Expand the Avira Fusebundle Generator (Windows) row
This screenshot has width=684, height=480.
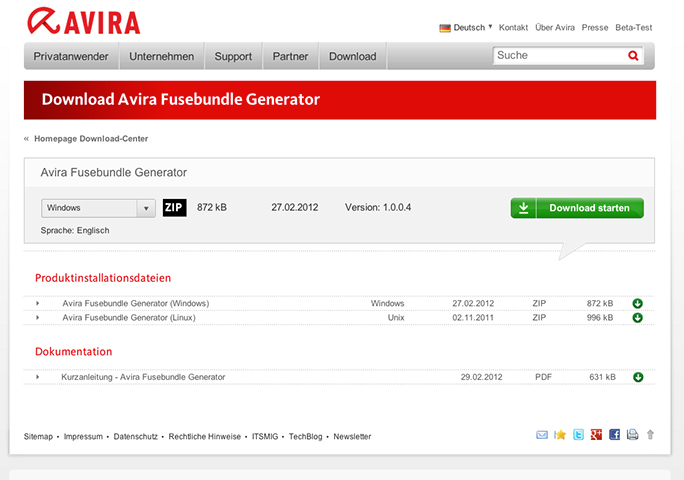[38, 303]
